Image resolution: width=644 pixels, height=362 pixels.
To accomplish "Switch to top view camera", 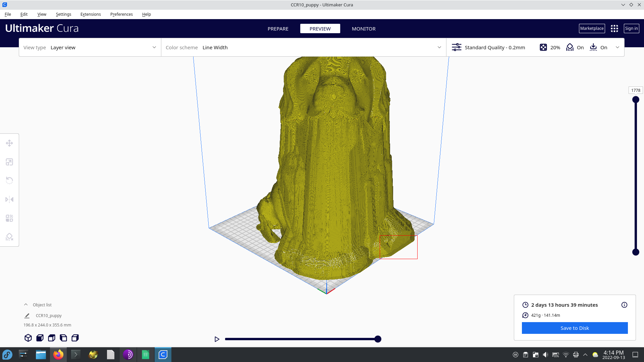I will (x=52, y=338).
